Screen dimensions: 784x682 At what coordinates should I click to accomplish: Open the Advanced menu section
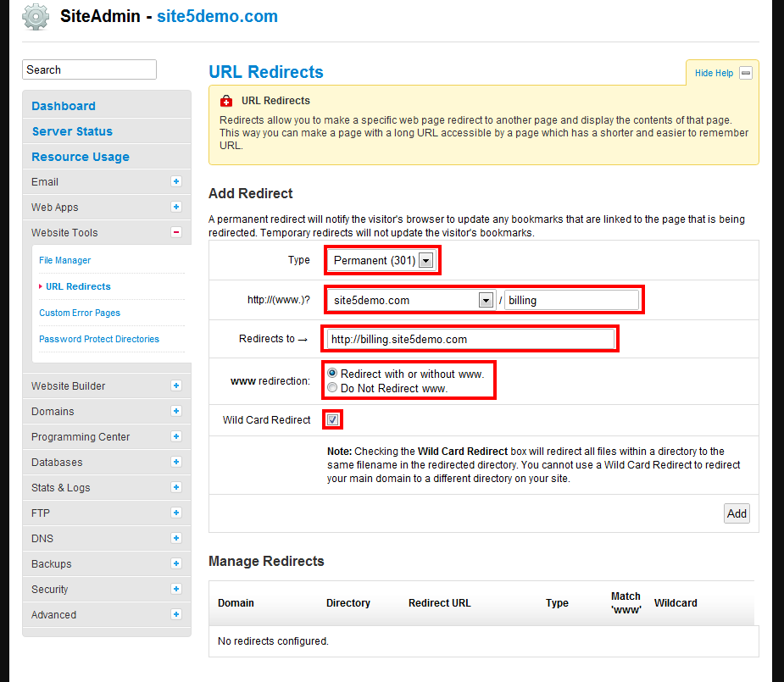(107, 615)
